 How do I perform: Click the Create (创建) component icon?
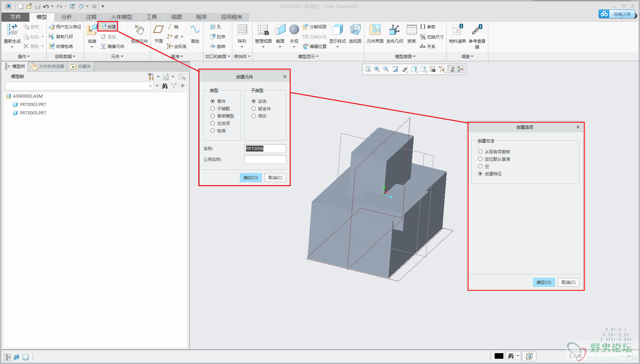(x=104, y=27)
